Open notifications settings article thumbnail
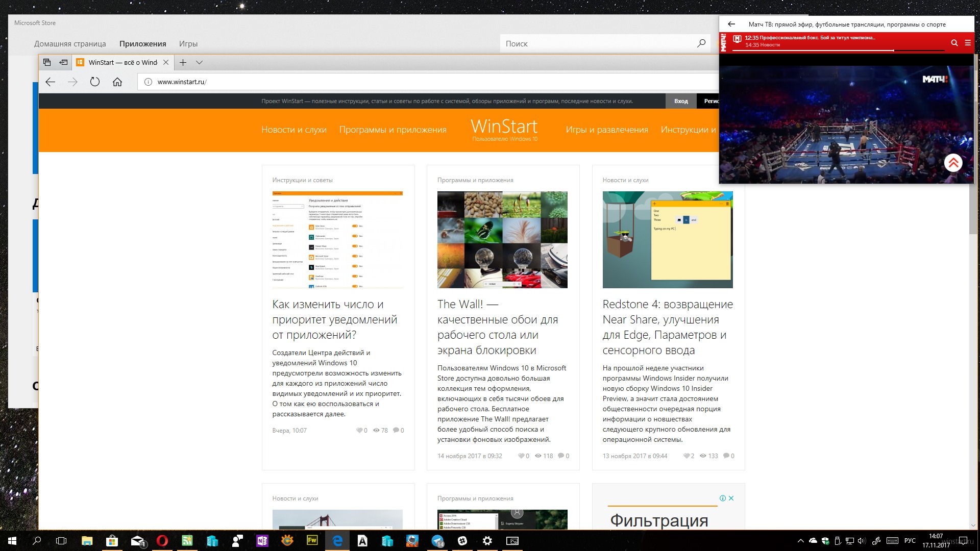The width and height of the screenshot is (980, 551). [337, 240]
